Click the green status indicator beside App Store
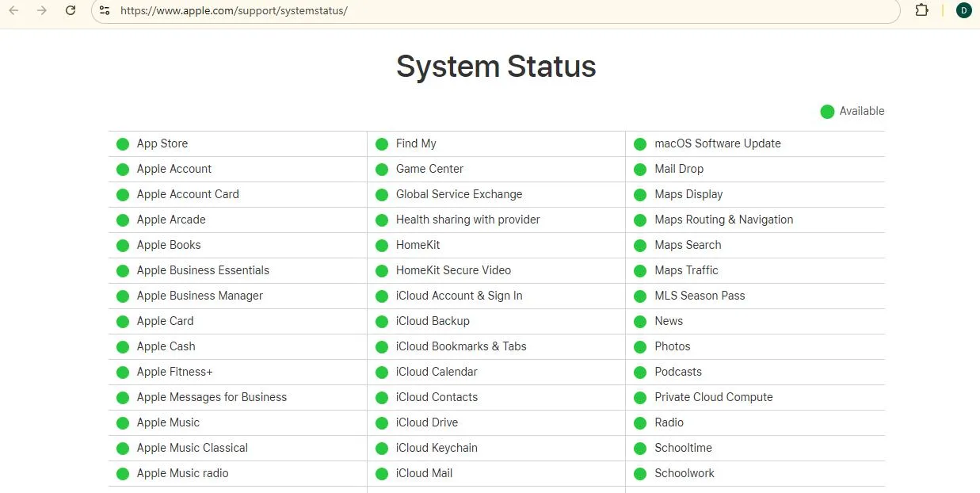Screen dimensions: 980x493 coord(123,143)
